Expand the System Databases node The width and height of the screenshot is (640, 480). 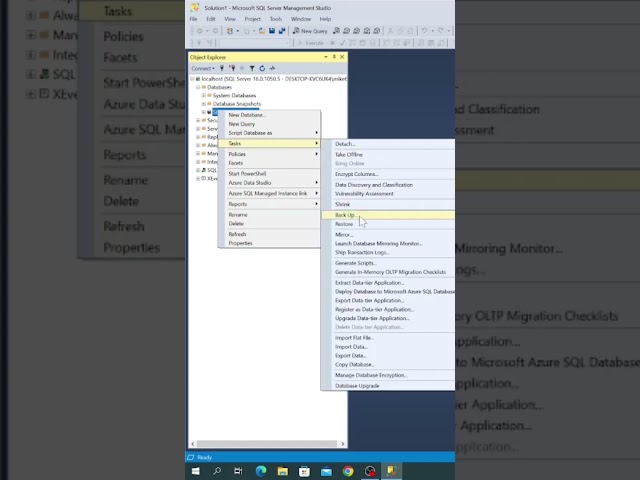pos(204,95)
